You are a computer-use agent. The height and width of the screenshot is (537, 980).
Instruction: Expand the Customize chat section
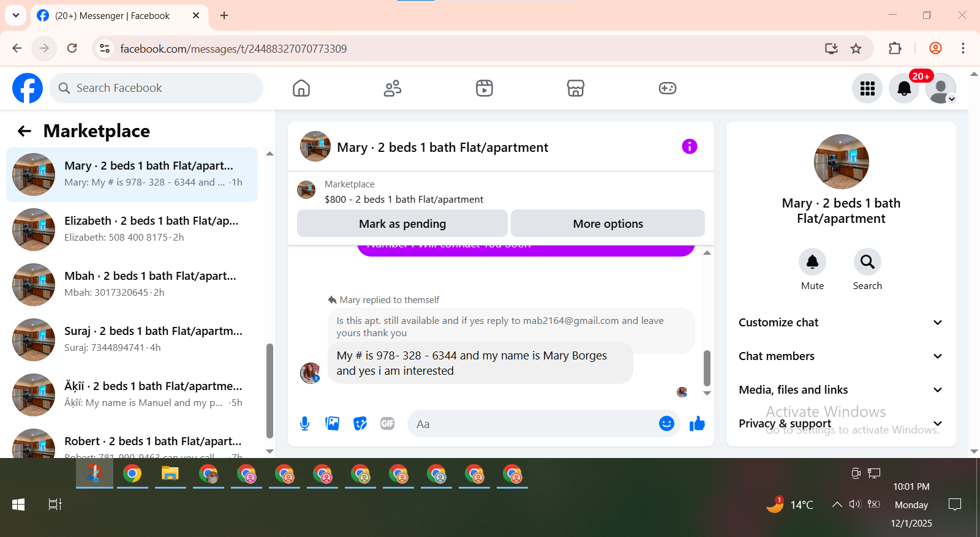click(841, 323)
